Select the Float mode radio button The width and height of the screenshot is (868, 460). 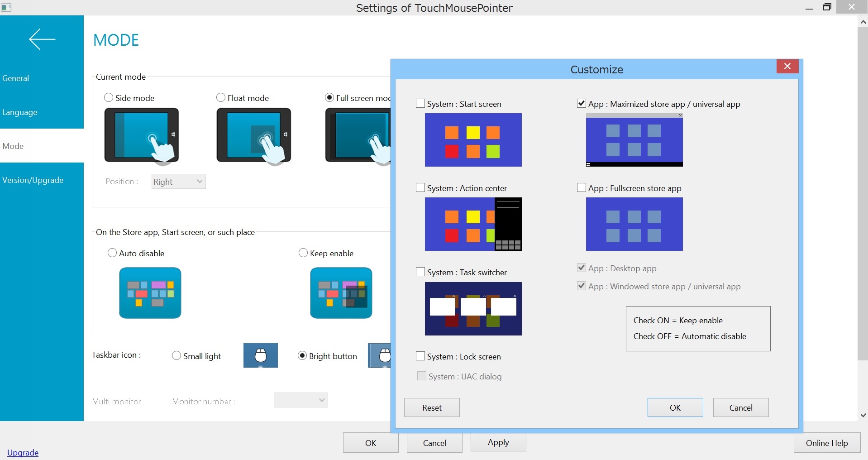[221, 98]
